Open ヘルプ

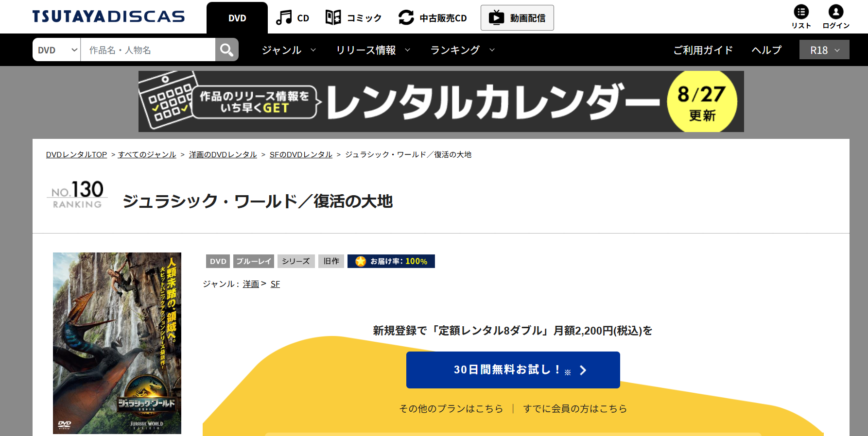pos(766,50)
